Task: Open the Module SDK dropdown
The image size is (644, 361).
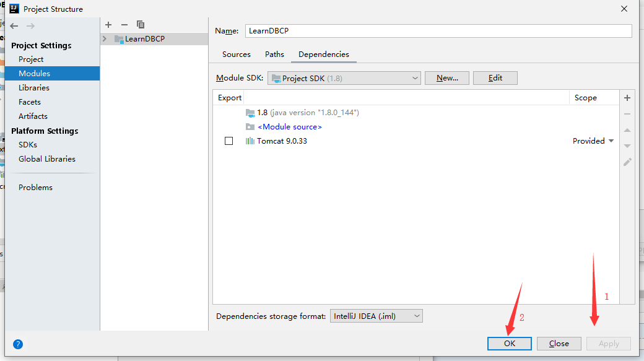Action: coord(344,78)
